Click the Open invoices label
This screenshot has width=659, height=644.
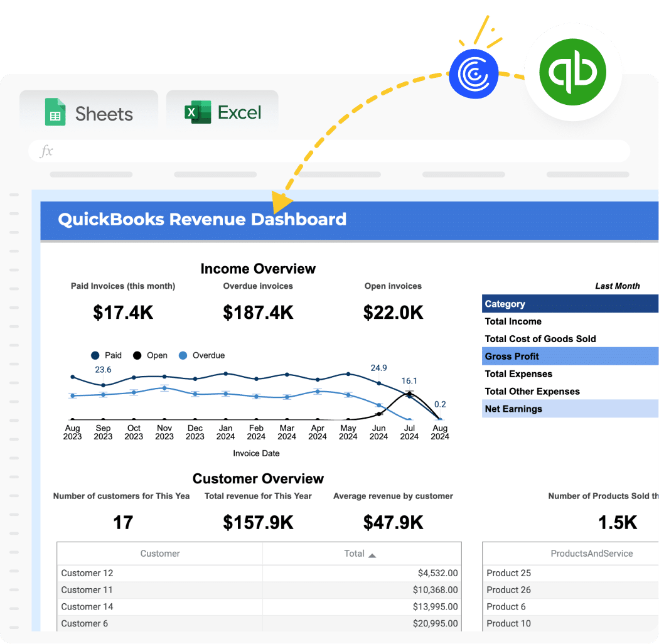click(x=393, y=286)
